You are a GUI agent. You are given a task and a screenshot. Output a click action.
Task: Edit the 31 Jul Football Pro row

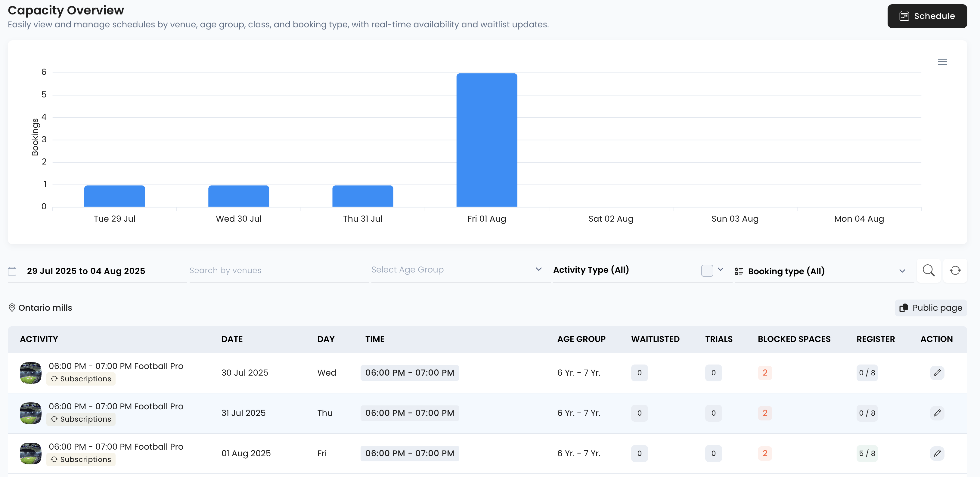pos(937,413)
